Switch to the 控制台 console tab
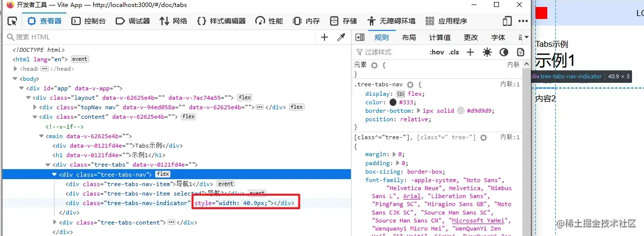 point(89,21)
